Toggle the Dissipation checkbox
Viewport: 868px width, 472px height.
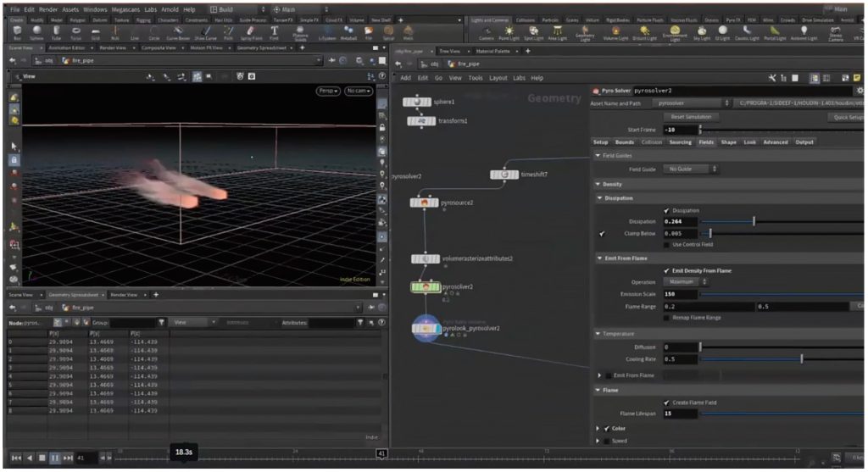click(666, 211)
